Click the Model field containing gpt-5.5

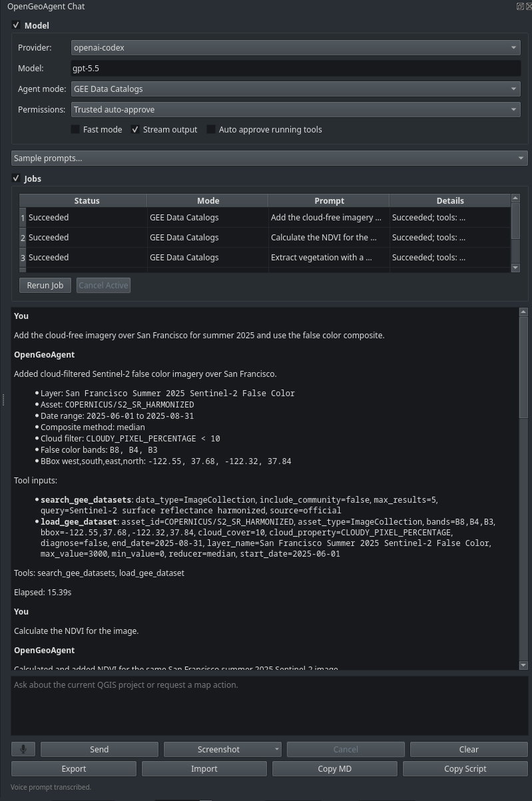(x=296, y=68)
